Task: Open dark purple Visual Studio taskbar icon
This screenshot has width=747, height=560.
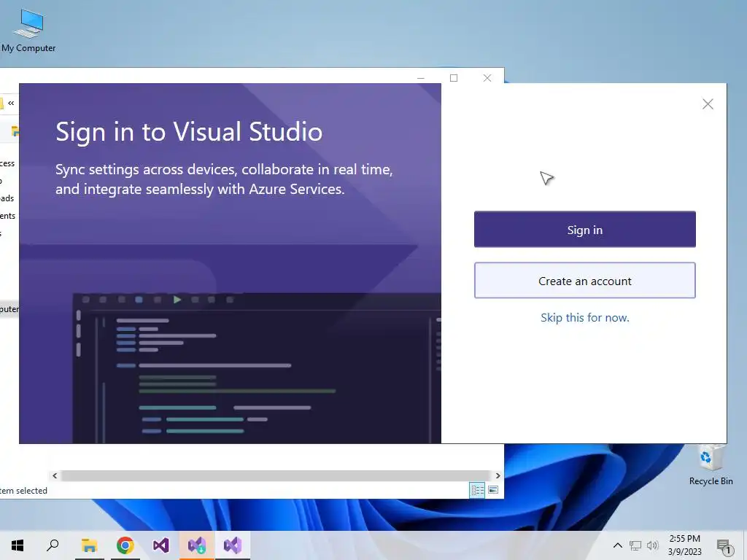Action: click(161, 545)
